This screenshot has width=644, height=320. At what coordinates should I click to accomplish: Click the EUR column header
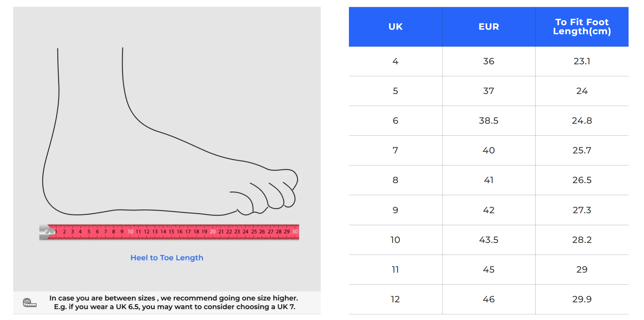coord(489,27)
